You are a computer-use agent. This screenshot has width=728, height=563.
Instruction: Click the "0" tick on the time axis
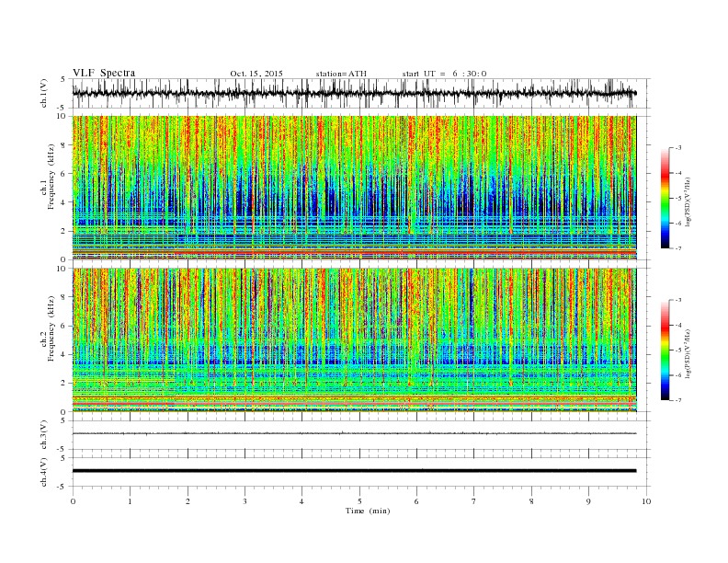click(x=73, y=501)
